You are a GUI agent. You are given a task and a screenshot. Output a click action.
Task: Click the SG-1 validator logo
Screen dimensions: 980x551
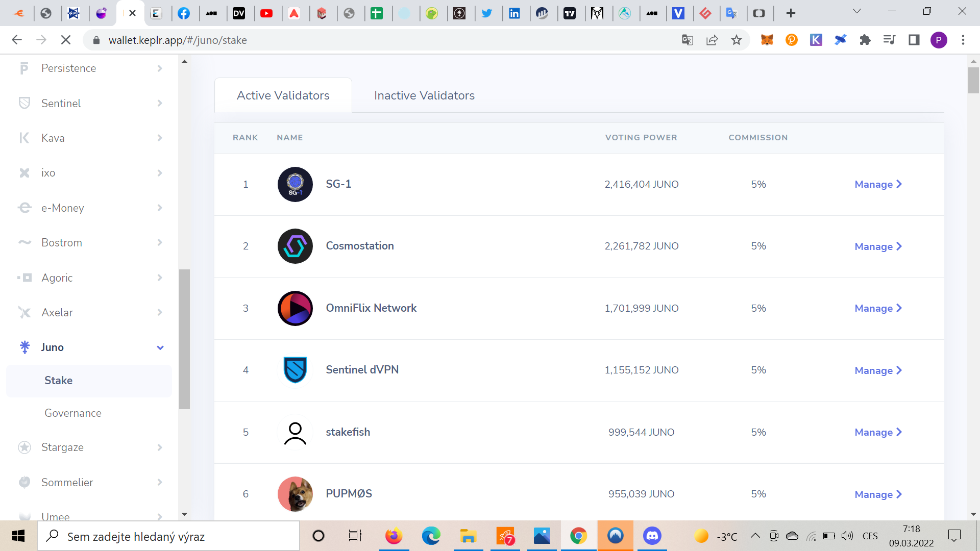pyautogui.click(x=295, y=184)
